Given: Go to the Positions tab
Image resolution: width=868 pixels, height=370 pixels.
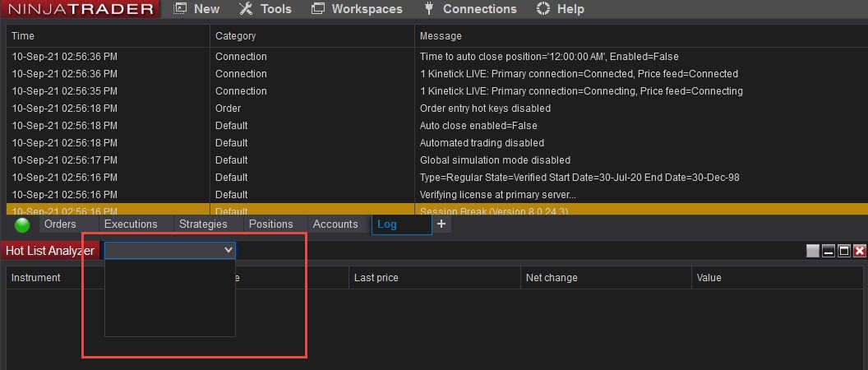Looking at the screenshot, I should 270,224.
